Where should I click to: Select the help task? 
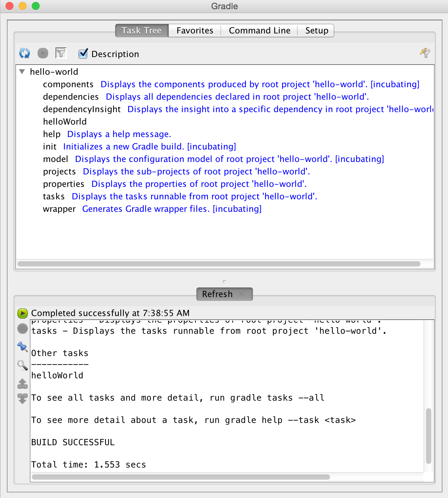tap(52, 134)
